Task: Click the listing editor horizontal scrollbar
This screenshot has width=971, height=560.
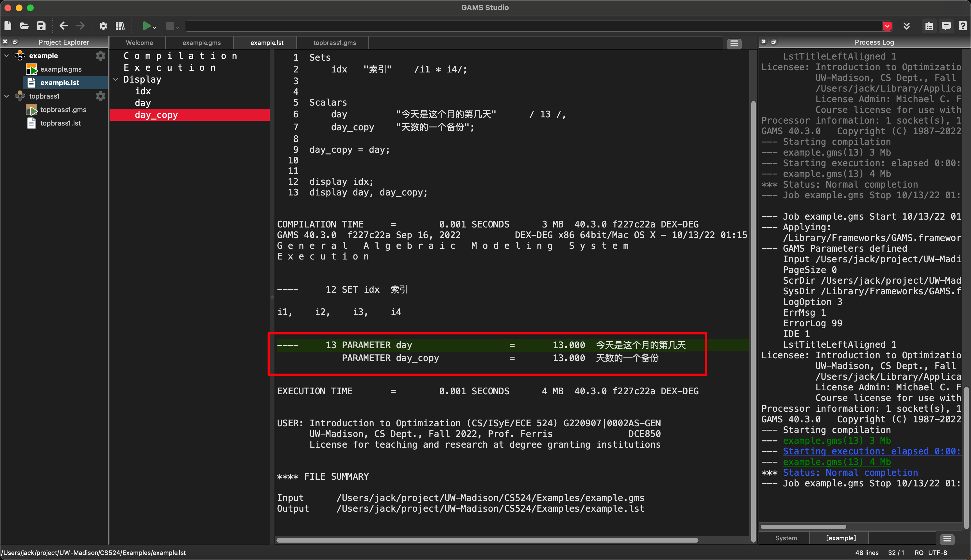Action: 487,540
